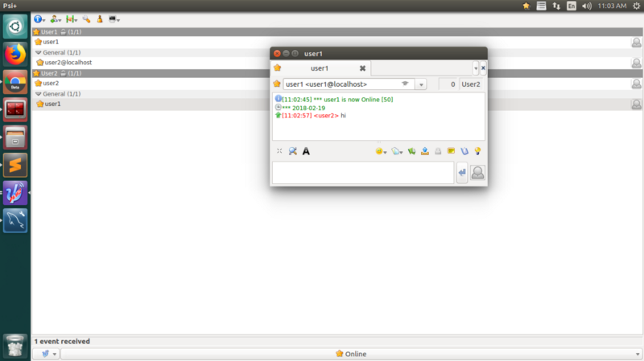Select user2@localhost in the roster

point(64,62)
